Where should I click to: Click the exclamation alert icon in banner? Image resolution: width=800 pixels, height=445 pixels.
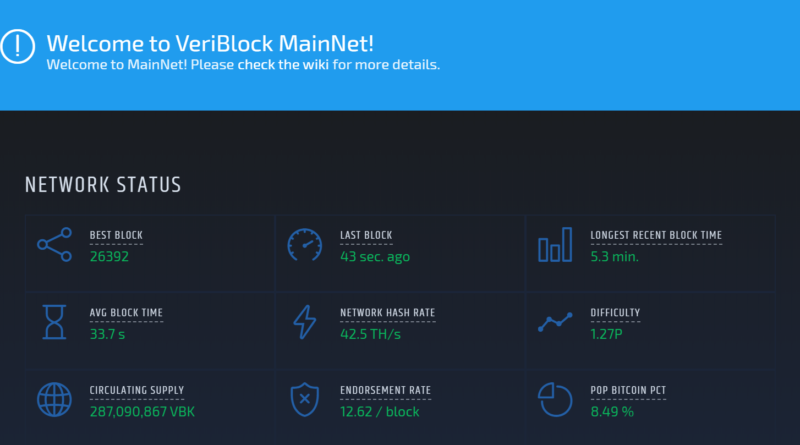[x=17, y=46]
